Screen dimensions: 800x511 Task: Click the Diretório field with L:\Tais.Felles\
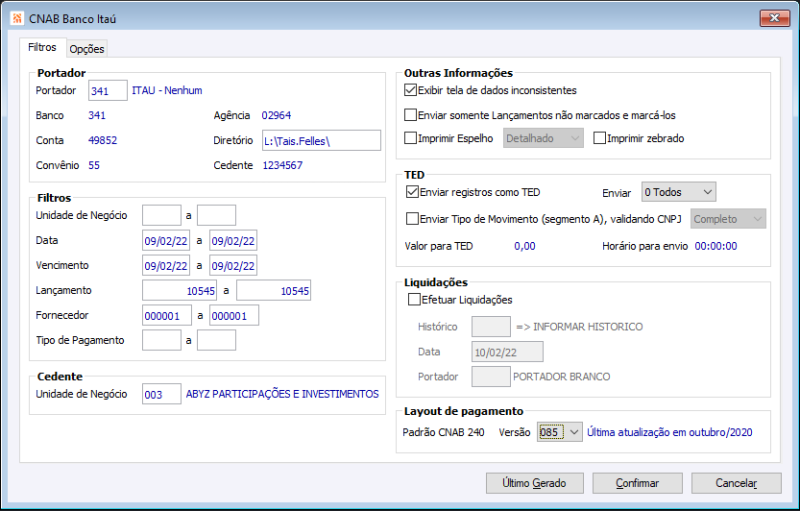pyautogui.click(x=321, y=141)
